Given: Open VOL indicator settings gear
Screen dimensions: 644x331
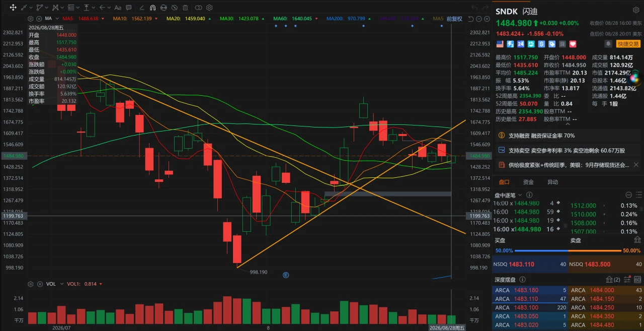Looking at the screenshot, I should coord(30,284).
